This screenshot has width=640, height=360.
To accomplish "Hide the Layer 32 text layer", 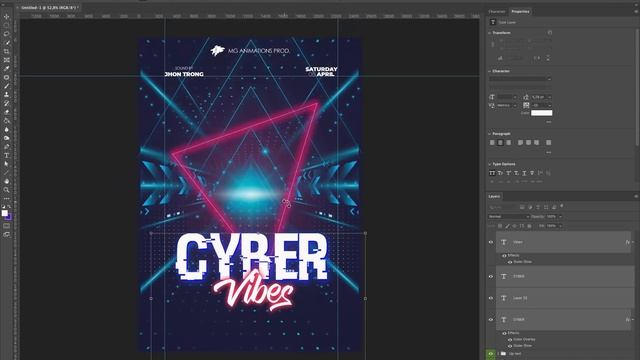I will pyautogui.click(x=491, y=298).
